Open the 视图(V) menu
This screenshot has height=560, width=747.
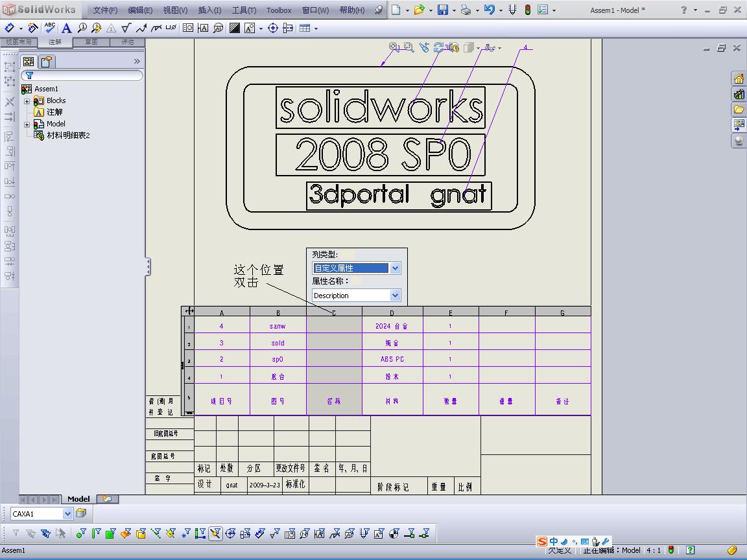(x=175, y=10)
